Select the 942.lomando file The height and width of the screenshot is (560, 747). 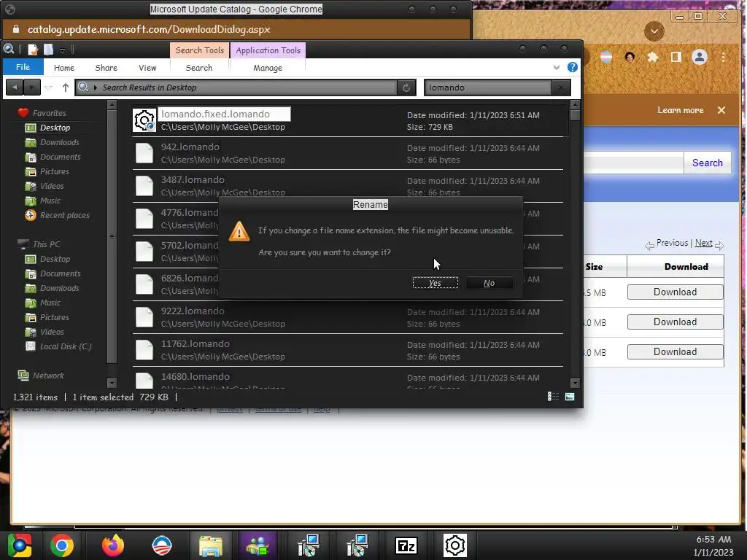click(347, 153)
